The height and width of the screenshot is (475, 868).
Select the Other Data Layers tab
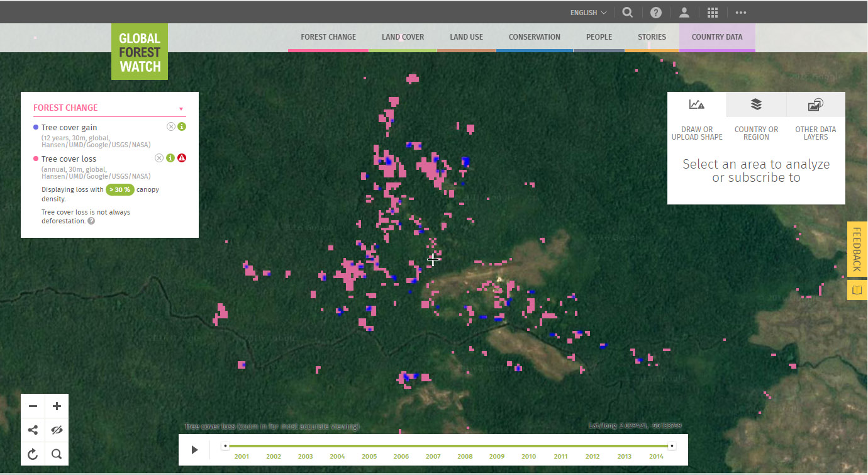815,119
